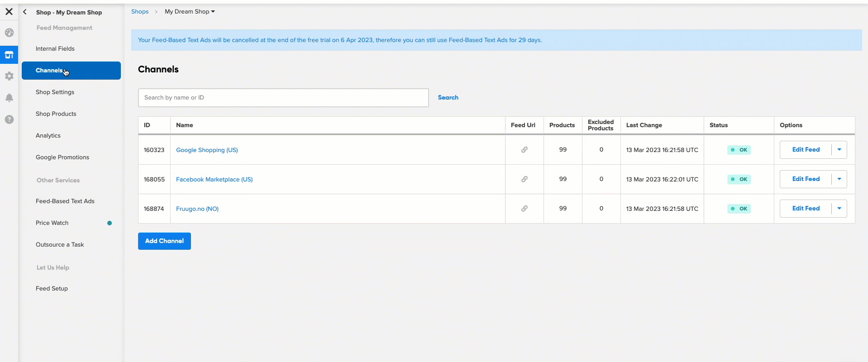Click the OK status badge for Fruugo.no (NO)
Image resolution: width=868 pixels, height=362 pixels.
739,209
